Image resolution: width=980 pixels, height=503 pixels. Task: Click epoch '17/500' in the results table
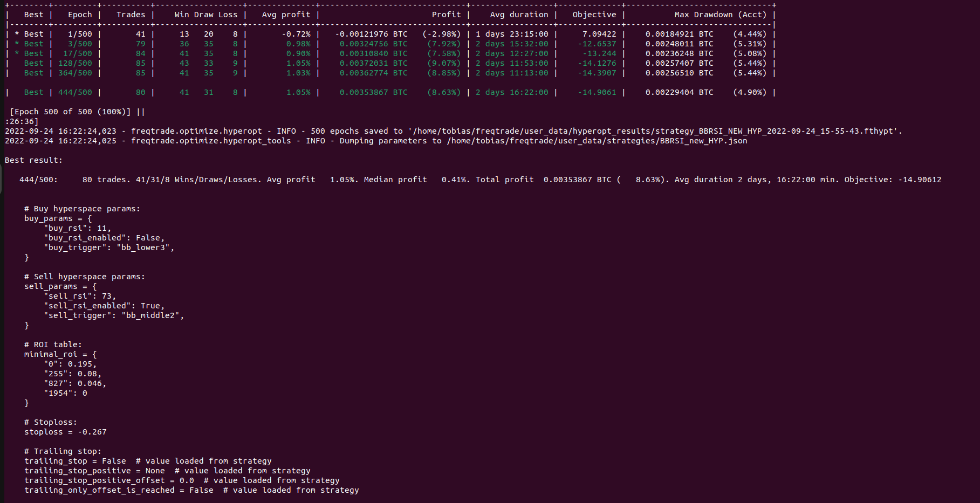tap(78, 53)
